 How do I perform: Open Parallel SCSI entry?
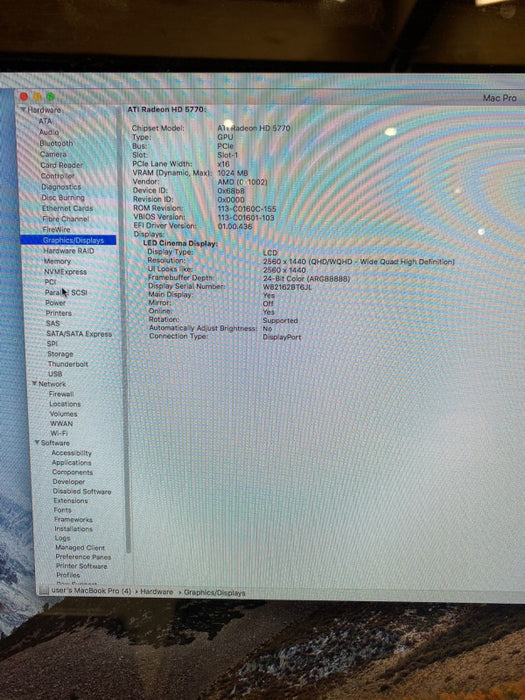point(66,292)
